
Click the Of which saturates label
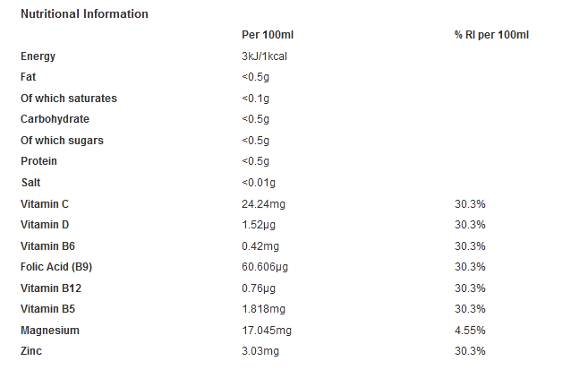pos(69,99)
